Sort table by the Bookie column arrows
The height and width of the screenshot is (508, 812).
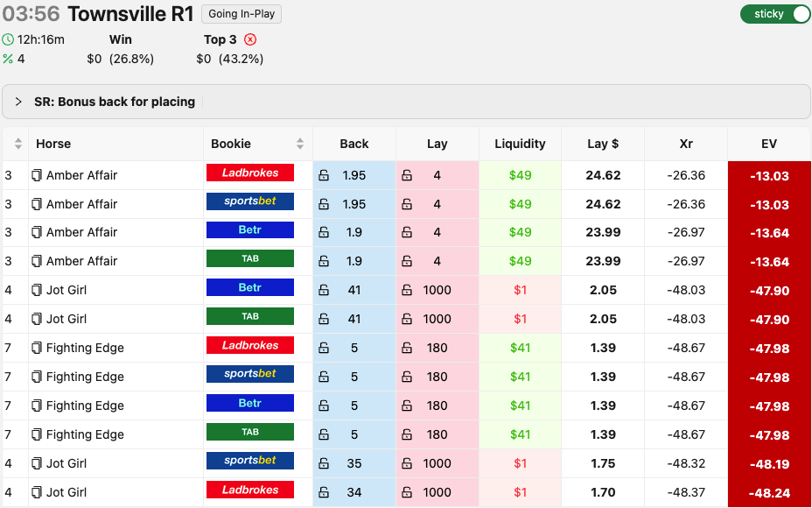coord(300,144)
